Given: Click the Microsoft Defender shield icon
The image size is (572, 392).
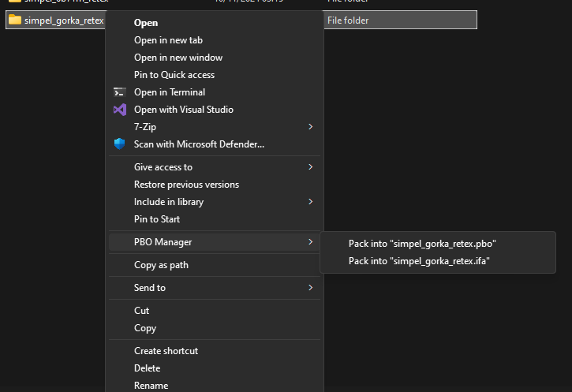Looking at the screenshot, I should [x=120, y=144].
